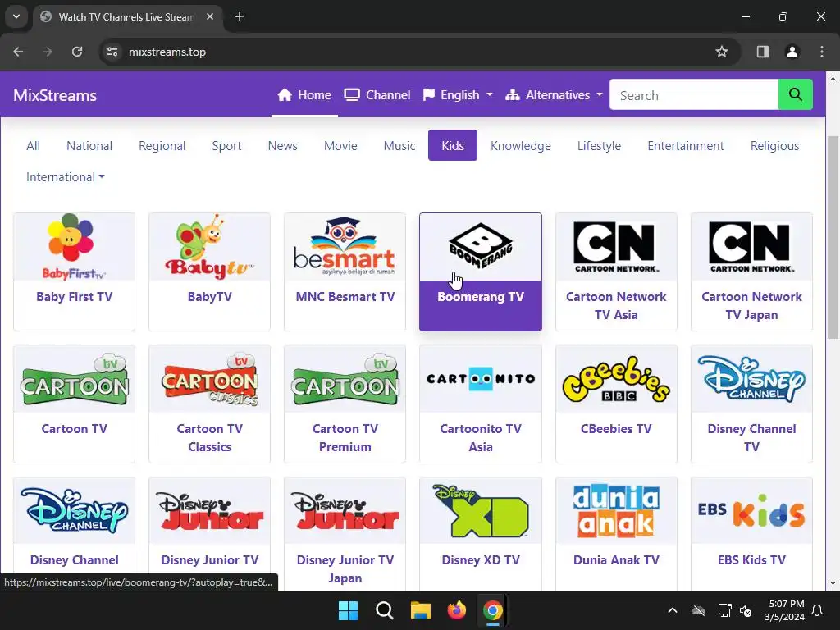
Task: Open the notification bell in system tray
Action: [x=818, y=610]
